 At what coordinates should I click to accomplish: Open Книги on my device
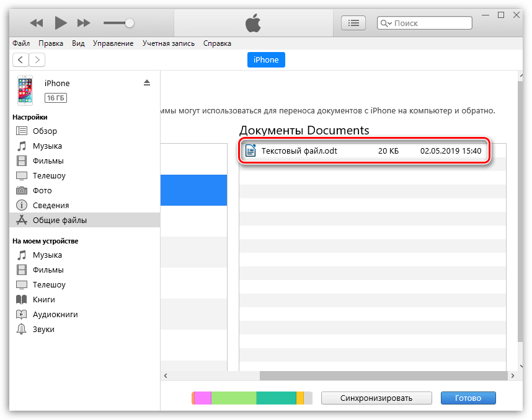tap(43, 299)
